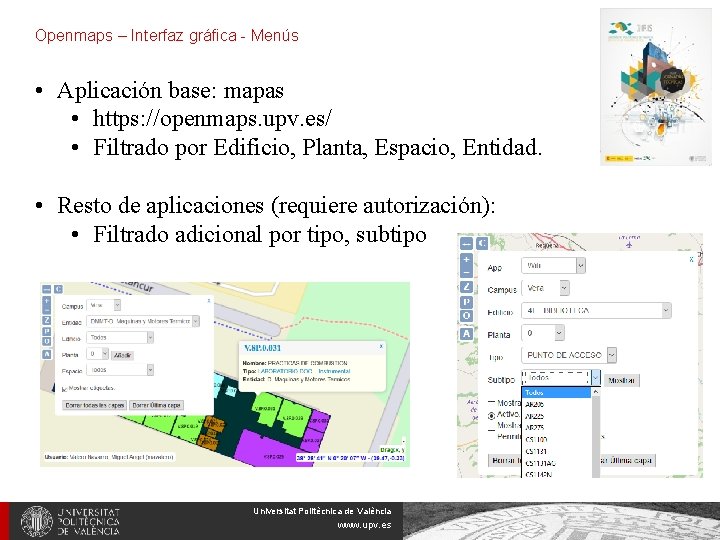Open the Entidad dropdown showing Maquinas y Motores

tap(143, 321)
